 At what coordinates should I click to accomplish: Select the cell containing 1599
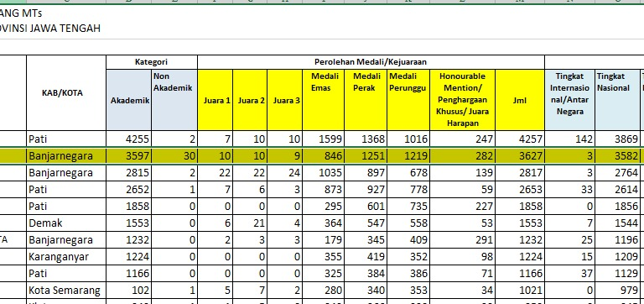click(323, 139)
